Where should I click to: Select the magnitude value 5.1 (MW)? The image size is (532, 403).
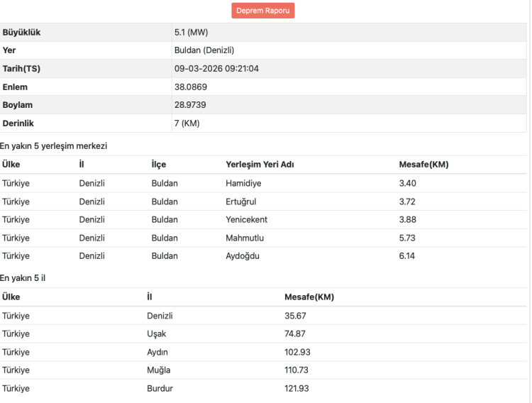pyautogui.click(x=190, y=33)
